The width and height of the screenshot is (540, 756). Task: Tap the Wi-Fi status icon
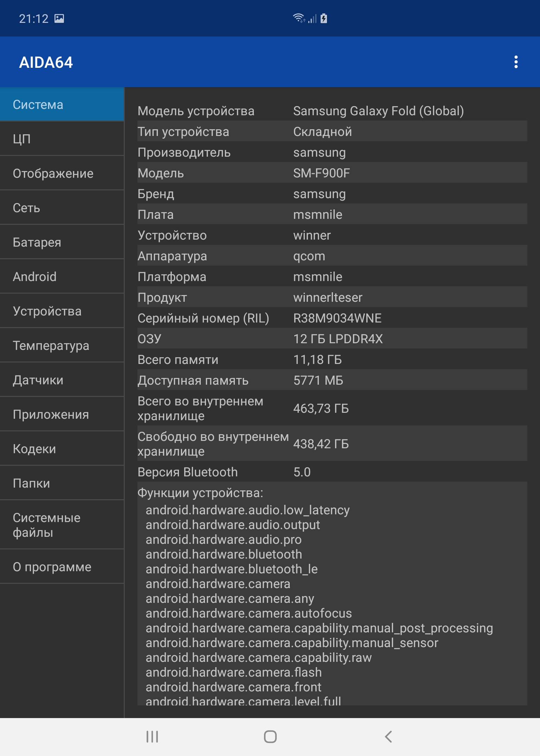pyautogui.click(x=299, y=18)
